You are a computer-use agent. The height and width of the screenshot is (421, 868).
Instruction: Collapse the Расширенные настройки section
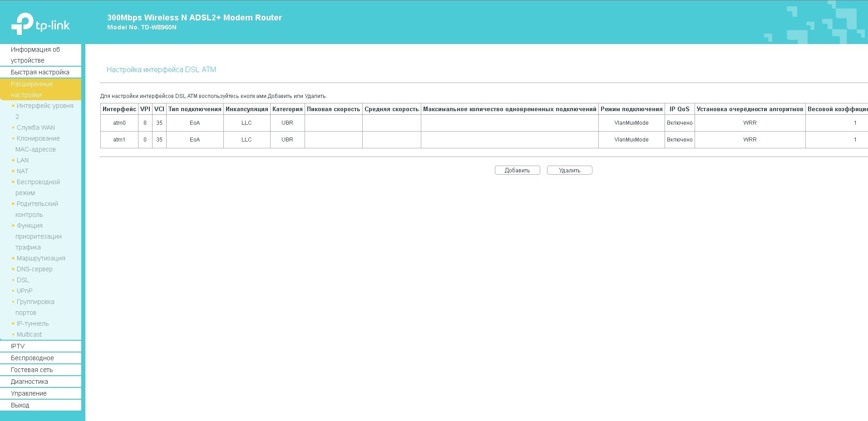(32, 89)
